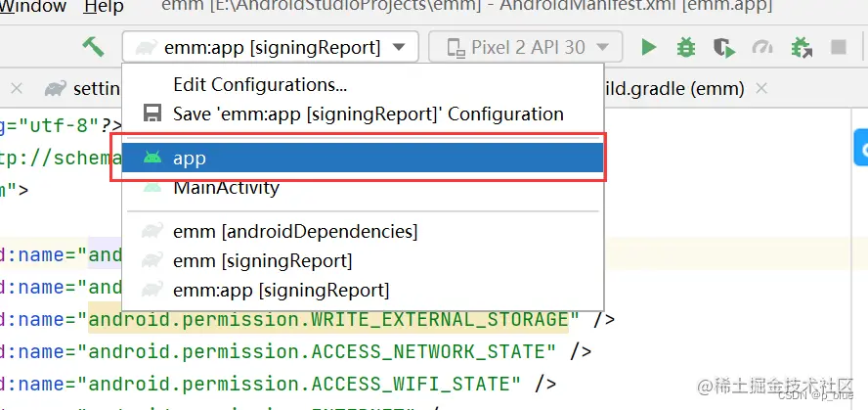Click the blue side panel button at right edge
This screenshot has width=868, height=410.
(x=861, y=148)
